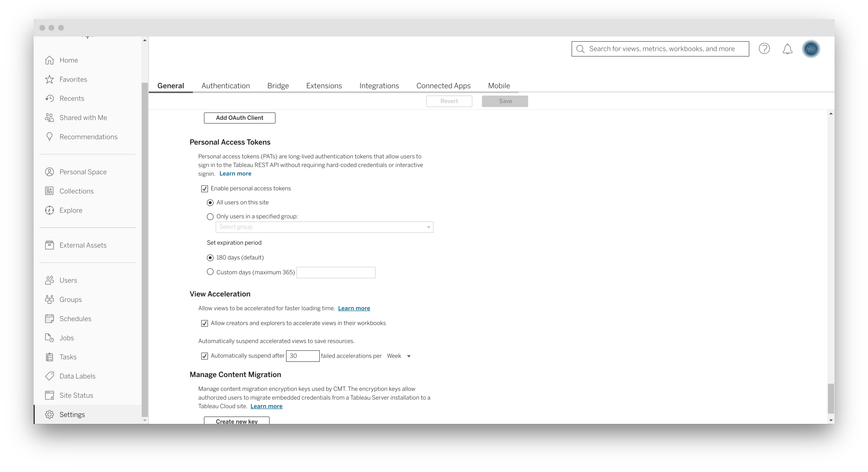The width and height of the screenshot is (868, 472).
Task: Open Favorites via the star icon
Action: [50, 79]
